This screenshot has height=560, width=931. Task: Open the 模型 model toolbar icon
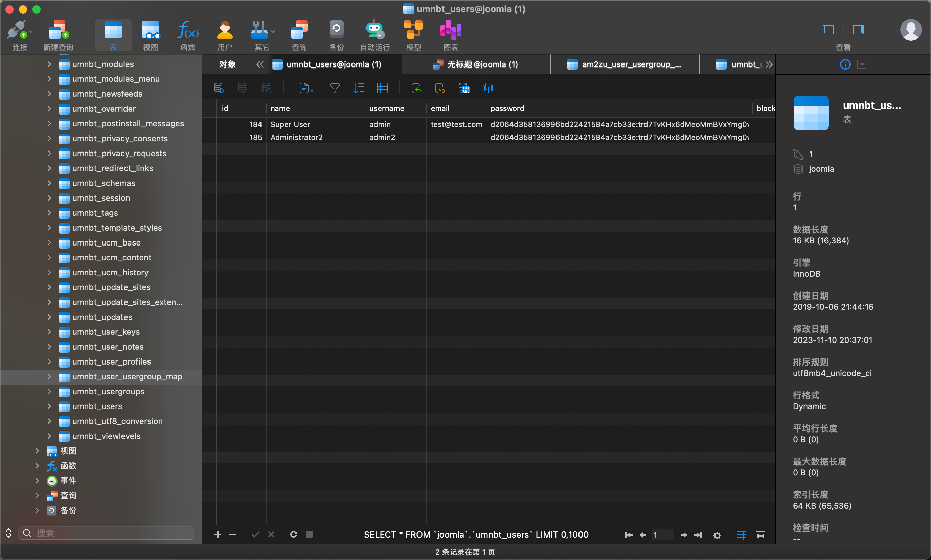point(413,35)
